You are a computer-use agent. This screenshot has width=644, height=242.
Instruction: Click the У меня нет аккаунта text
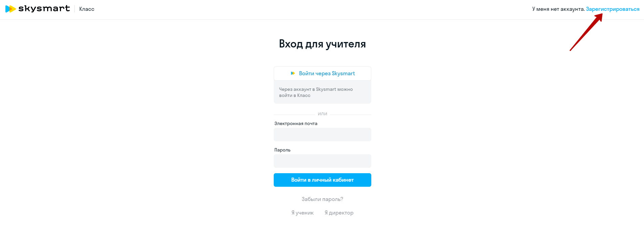(x=558, y=9)
